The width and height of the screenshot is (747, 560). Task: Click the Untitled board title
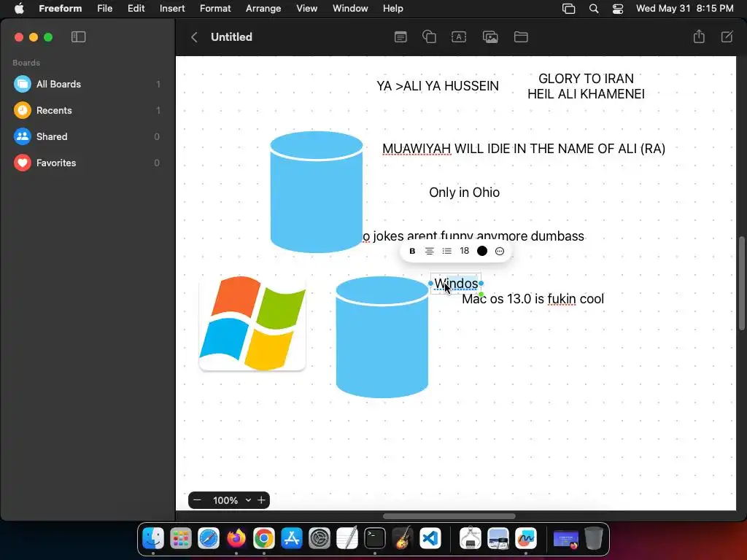[x=231, y=37]
